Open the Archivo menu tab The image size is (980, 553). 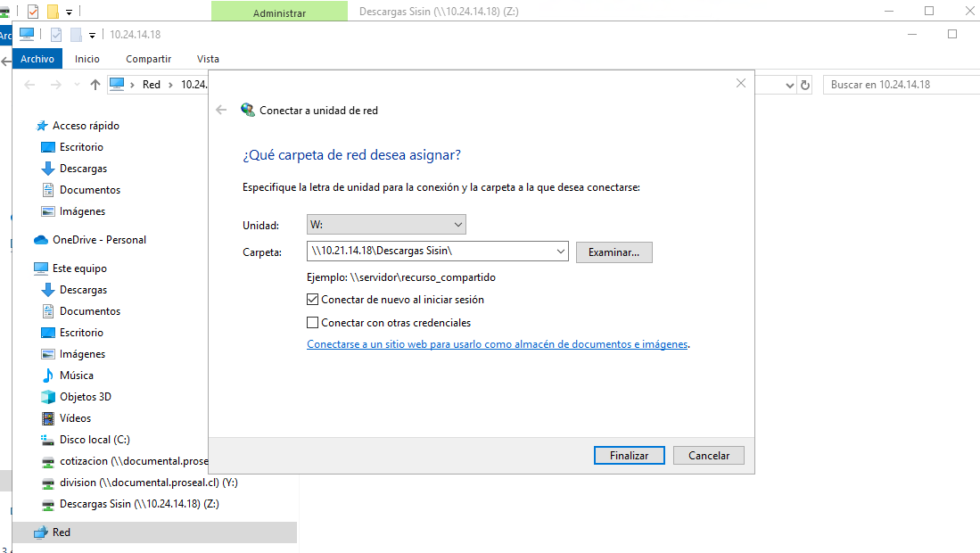[37, 59]
